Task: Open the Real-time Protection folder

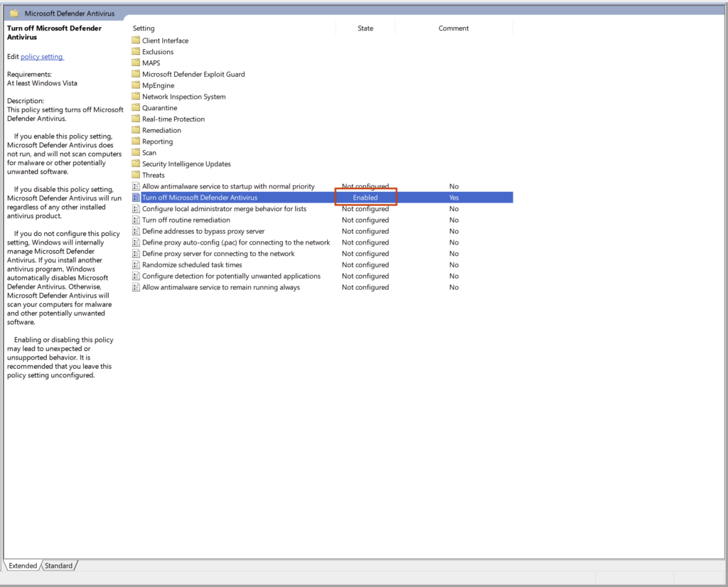Action: tap(173, 119)
